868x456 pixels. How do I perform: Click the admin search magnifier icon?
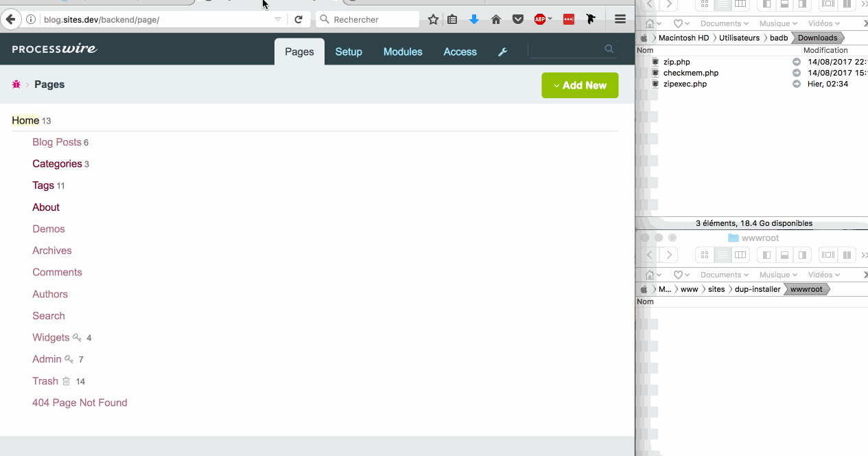tap(608, 49)
